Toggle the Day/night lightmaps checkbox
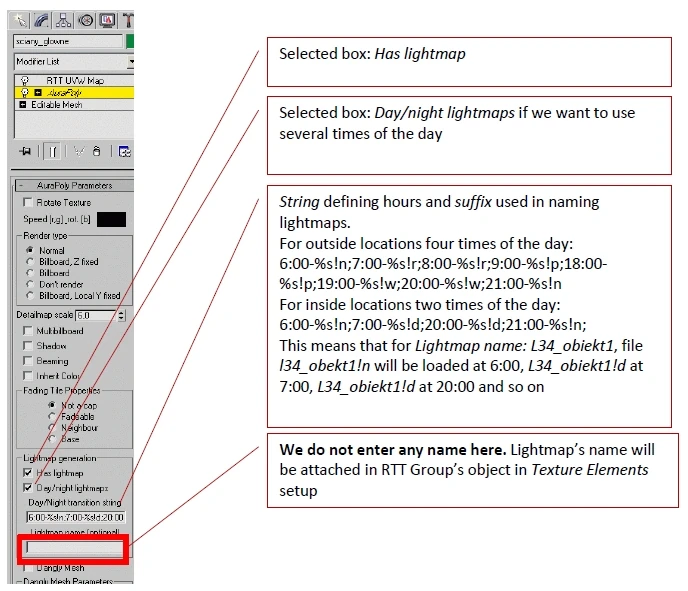The width and height of the screenshot is (688, 591). [x=28, y=488]
